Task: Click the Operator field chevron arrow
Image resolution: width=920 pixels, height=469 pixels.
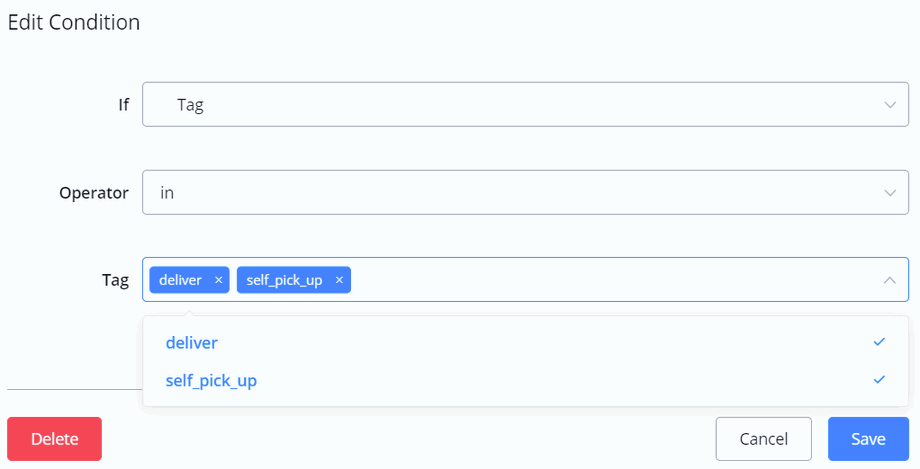Action: tap(889, 193)
